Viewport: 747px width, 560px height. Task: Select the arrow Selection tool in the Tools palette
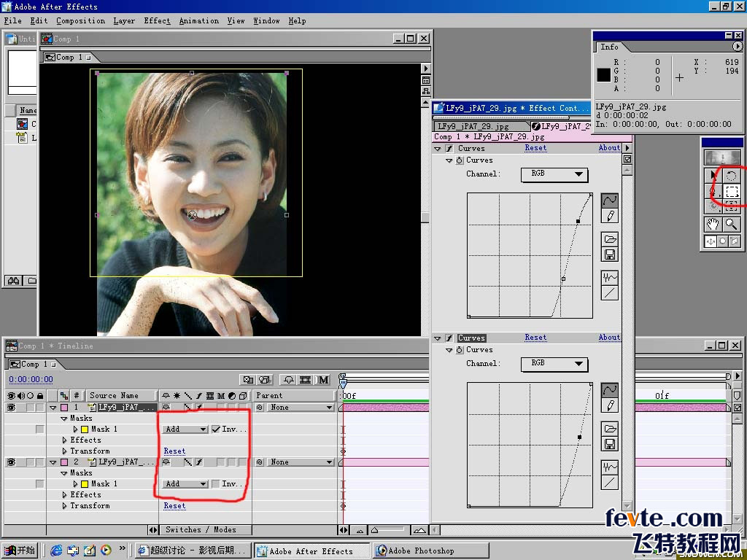[x=713, y=176]
